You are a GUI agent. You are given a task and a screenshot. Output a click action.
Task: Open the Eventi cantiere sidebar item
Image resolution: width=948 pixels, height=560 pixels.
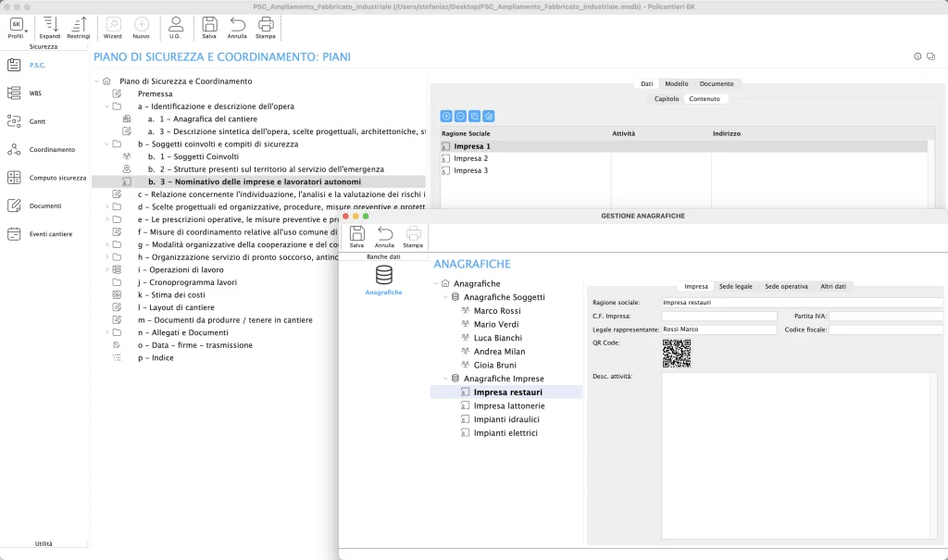[14, 234]
